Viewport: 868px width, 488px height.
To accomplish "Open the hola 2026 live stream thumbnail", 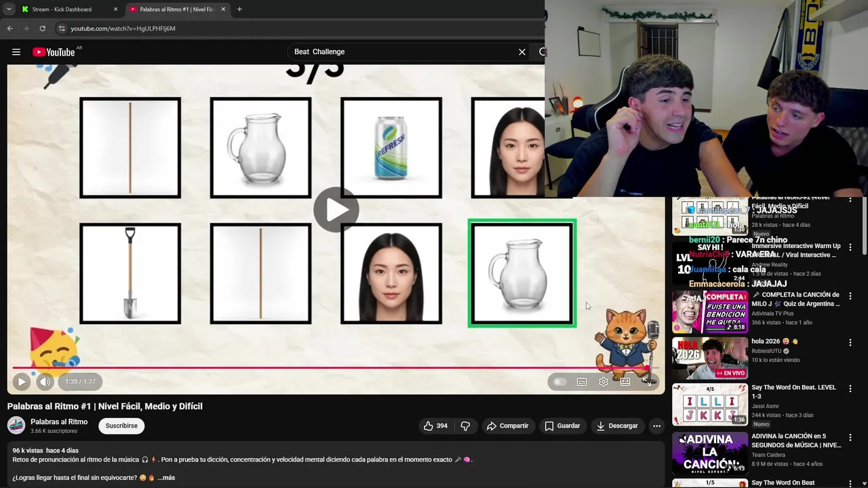I will [x=710, y=358].
